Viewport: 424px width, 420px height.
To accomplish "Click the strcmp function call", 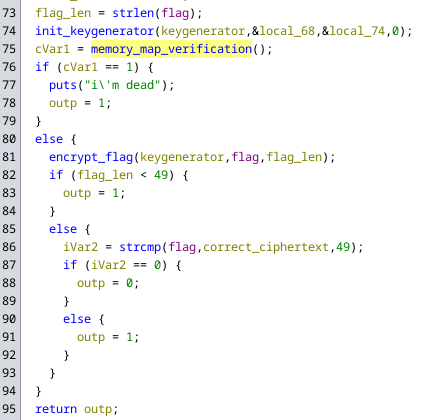I will point(140,247).
